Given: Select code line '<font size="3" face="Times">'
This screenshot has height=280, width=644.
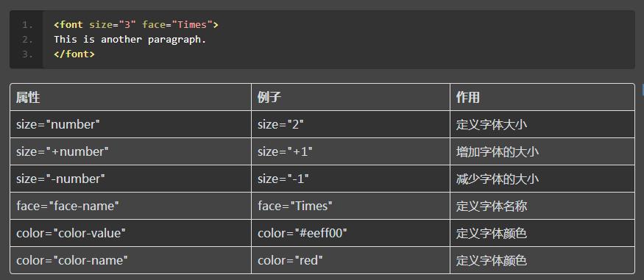Looking at the screenshot, I should (136, 25).
